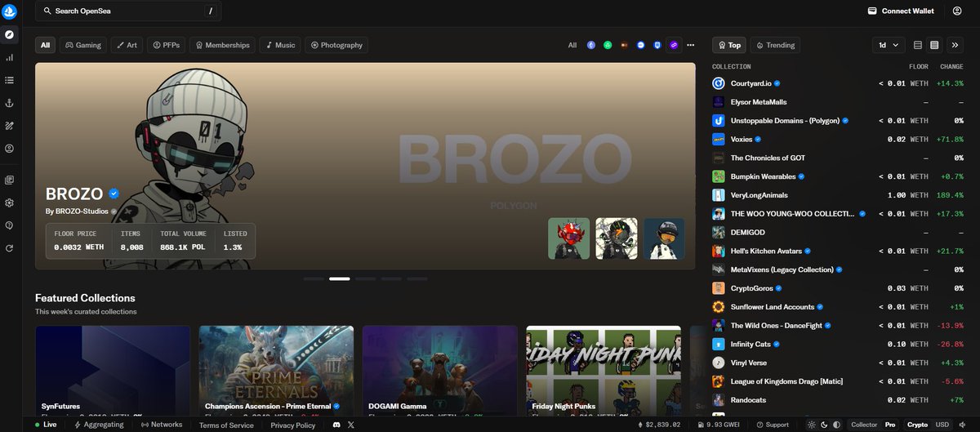
Task: Open the Discord icon in the footer
Action: pos(336,425)
